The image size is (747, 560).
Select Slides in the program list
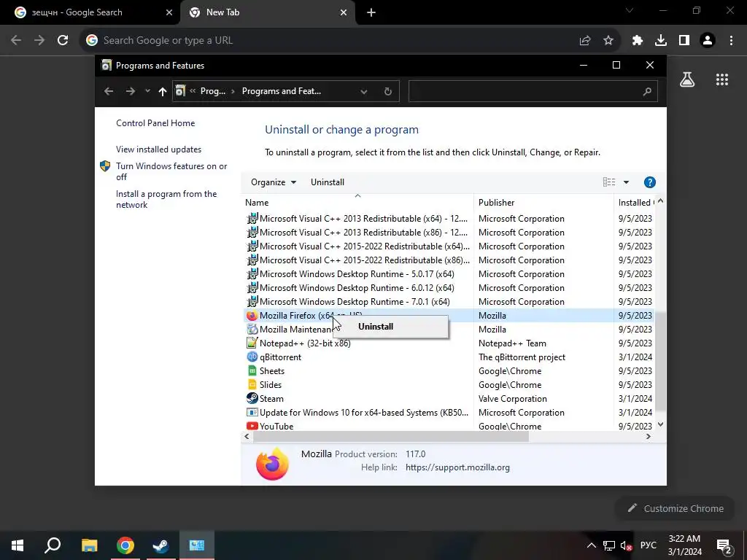(x=448, y=385)
